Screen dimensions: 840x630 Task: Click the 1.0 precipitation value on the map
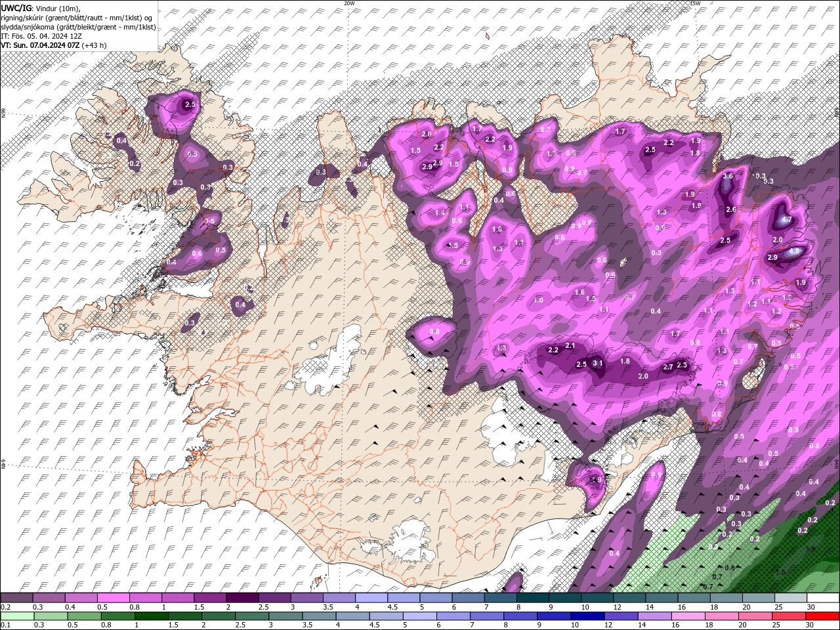[538, 300]
